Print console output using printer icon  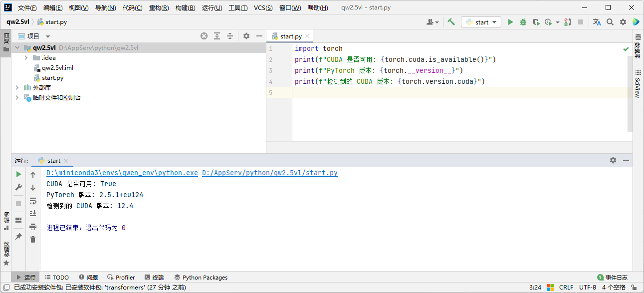click(x=33, y=227)
